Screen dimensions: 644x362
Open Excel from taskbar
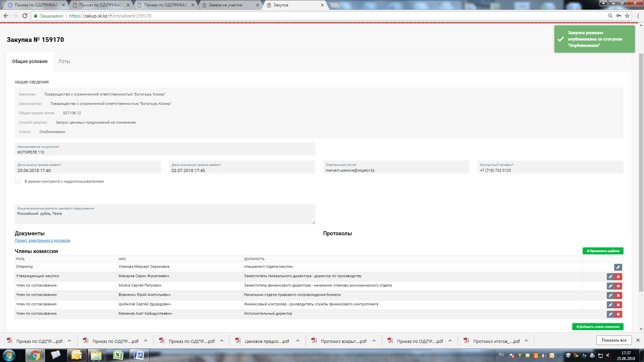118,355
